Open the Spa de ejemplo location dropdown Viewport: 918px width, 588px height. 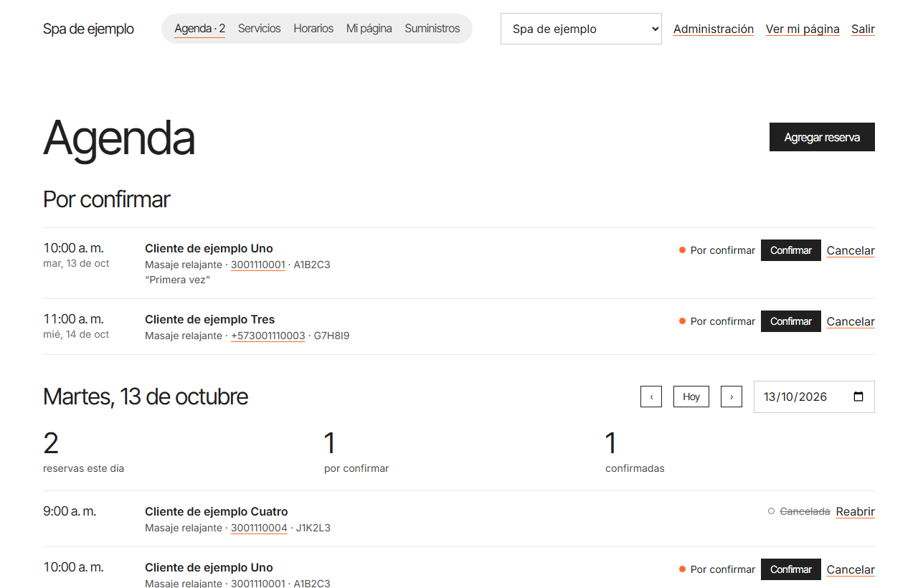[x=581, y=29]
